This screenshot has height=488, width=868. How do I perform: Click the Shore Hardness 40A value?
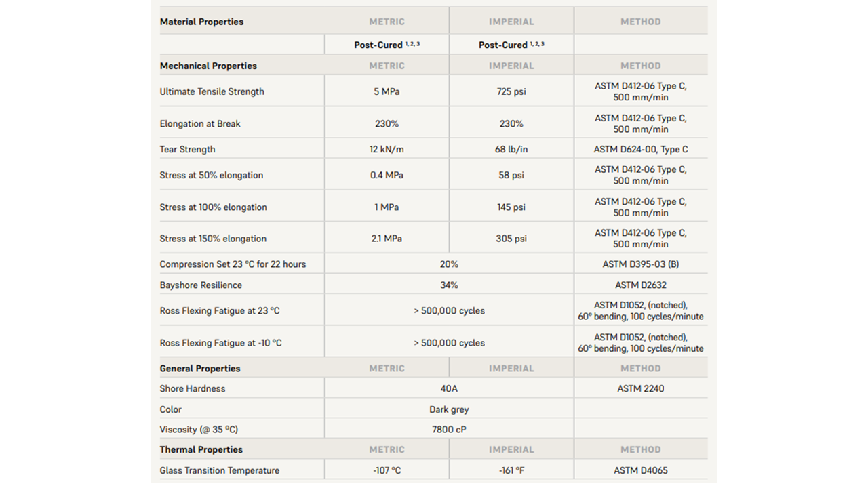(x=449, y=388)
